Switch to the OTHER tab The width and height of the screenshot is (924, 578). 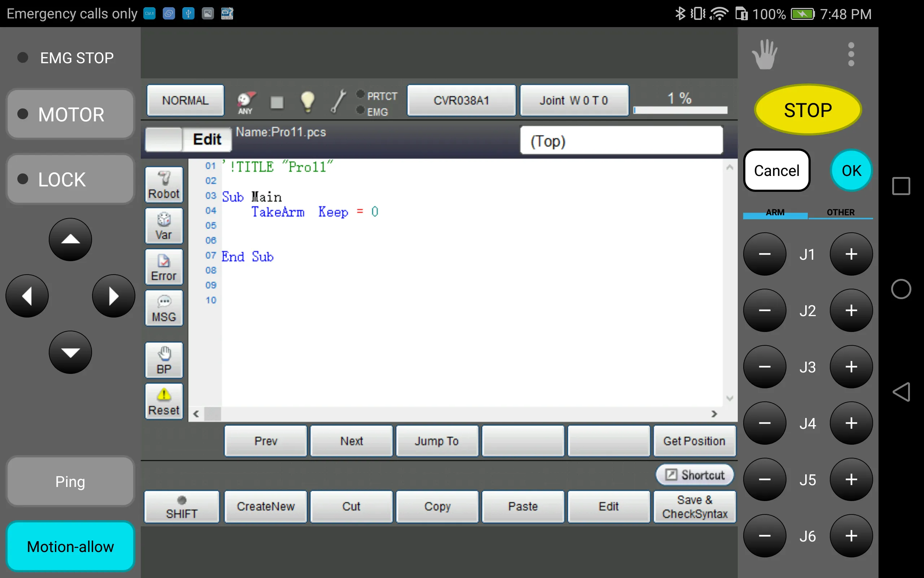click(x=840, y=213)
